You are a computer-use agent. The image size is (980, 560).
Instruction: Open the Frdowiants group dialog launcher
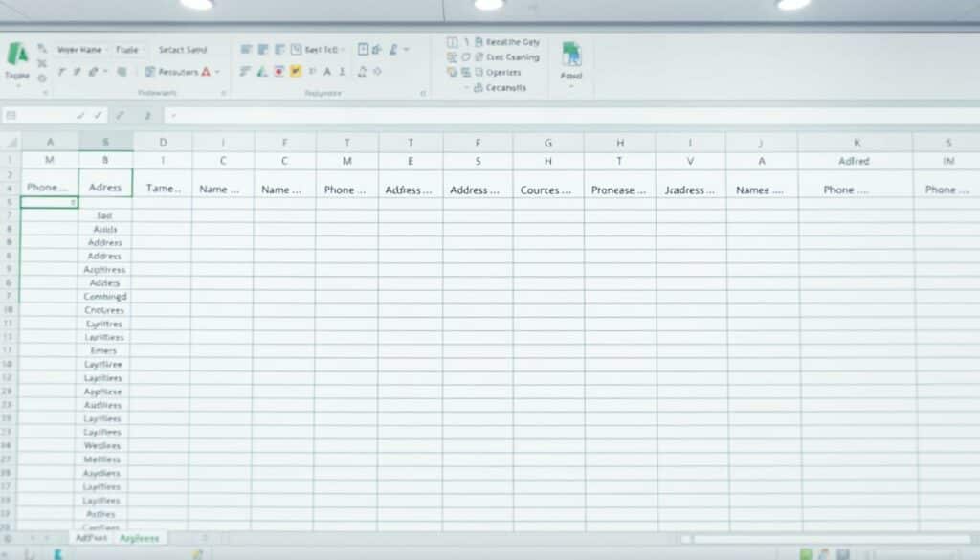(223, 93)
